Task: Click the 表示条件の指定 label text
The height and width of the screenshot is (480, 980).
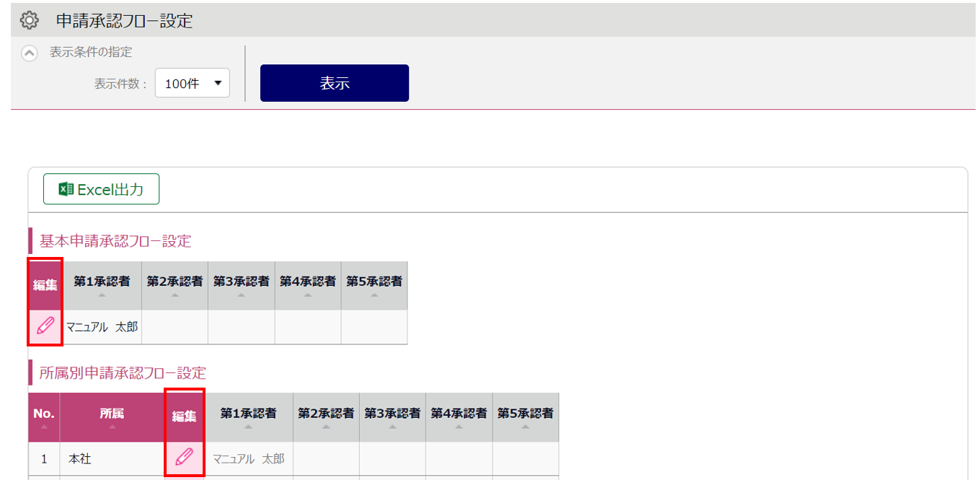Action: pyautogui.click(x=91, y=52)
